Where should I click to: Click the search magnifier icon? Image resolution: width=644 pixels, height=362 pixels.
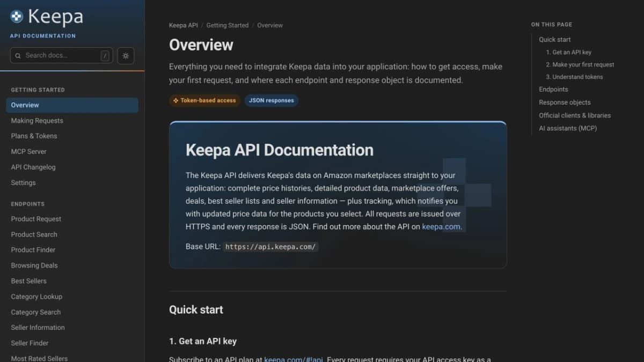(18, 56)
